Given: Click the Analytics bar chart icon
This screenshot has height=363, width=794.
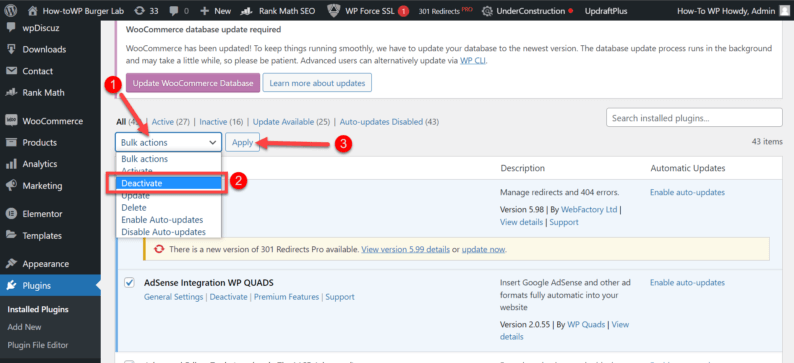Looking at the screenshot, I should click(x=11, y=164).
